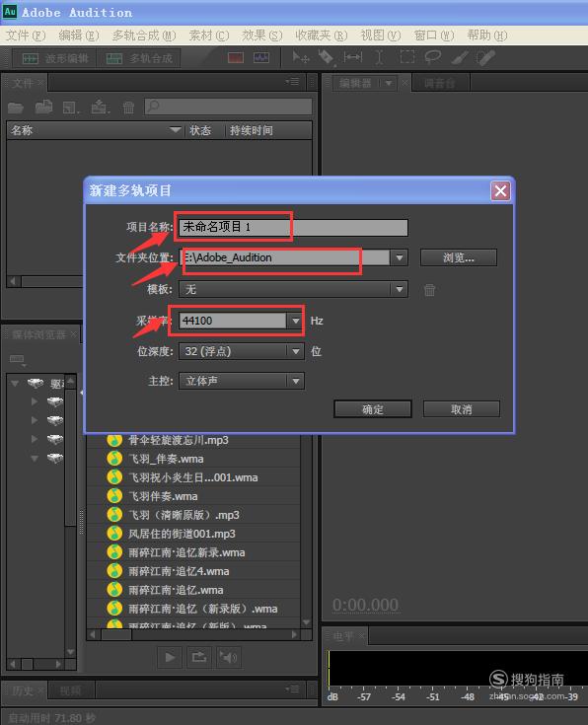Click the media browser Play preview button
Screen dimensions: 588x725
(x=170, y=657)
